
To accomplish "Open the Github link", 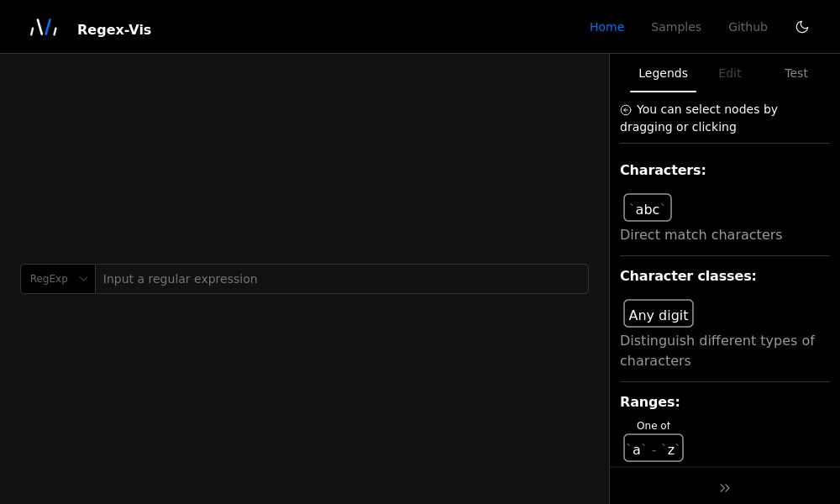I will [x=748, y=27].
